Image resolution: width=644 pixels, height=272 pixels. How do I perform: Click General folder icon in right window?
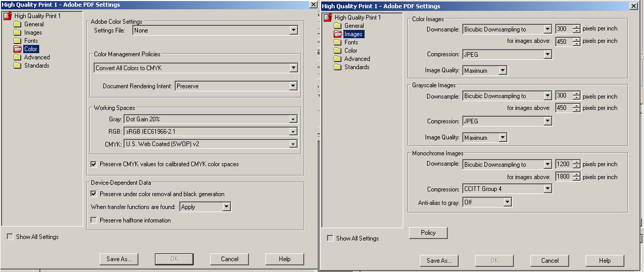coord(337,26)
